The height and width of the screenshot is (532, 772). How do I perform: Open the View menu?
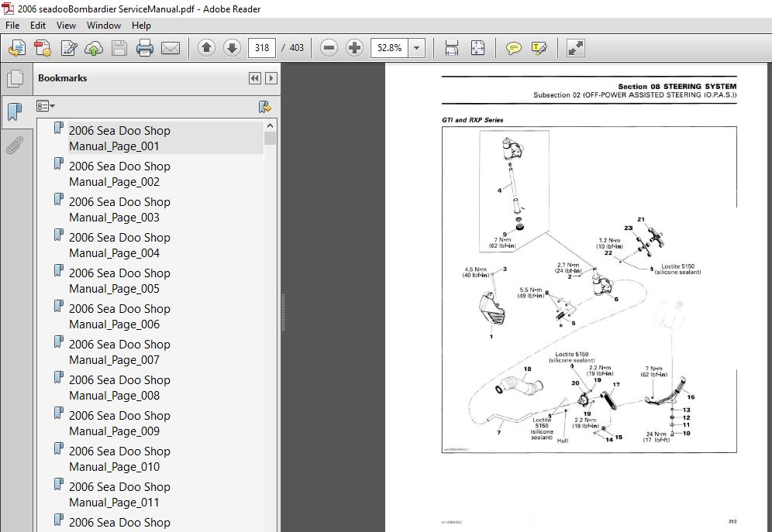(x=66, y=26)
